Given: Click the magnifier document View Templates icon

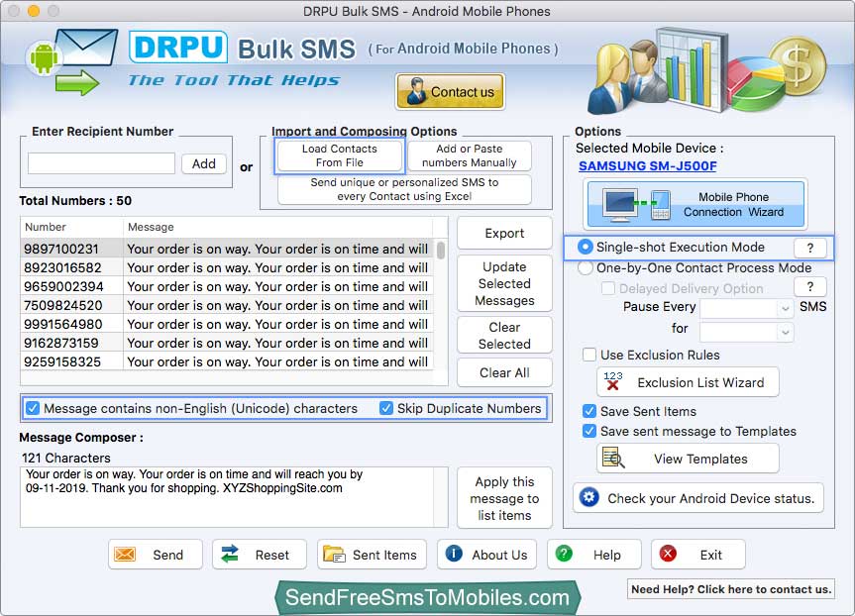Looking at the screenshot, I should (x=613, y=458).
